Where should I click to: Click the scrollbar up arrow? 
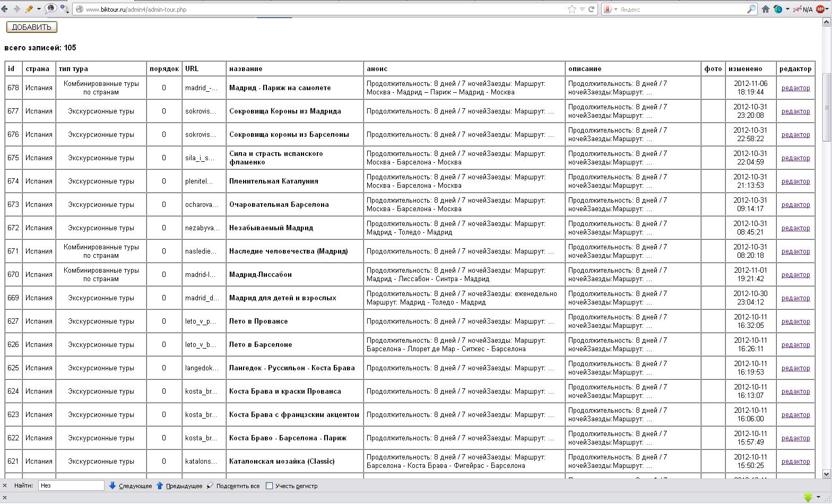tap(827, 22)
